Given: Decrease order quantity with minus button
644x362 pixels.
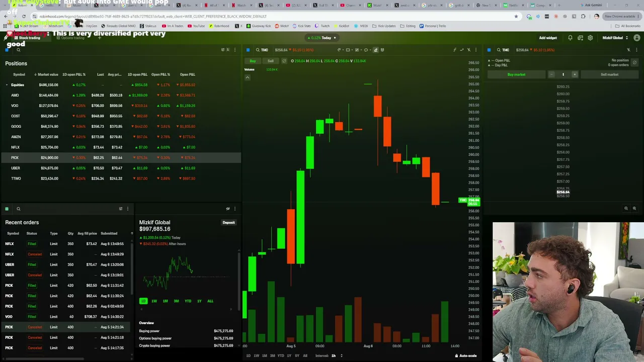Looking at the screenshot, I should point(551,74).
